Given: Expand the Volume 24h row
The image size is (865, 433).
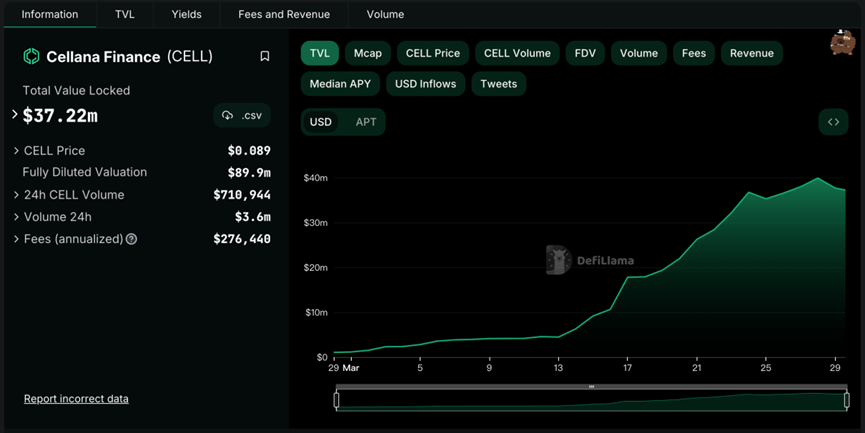Looking at the screenshot, I should click(16, 217).
